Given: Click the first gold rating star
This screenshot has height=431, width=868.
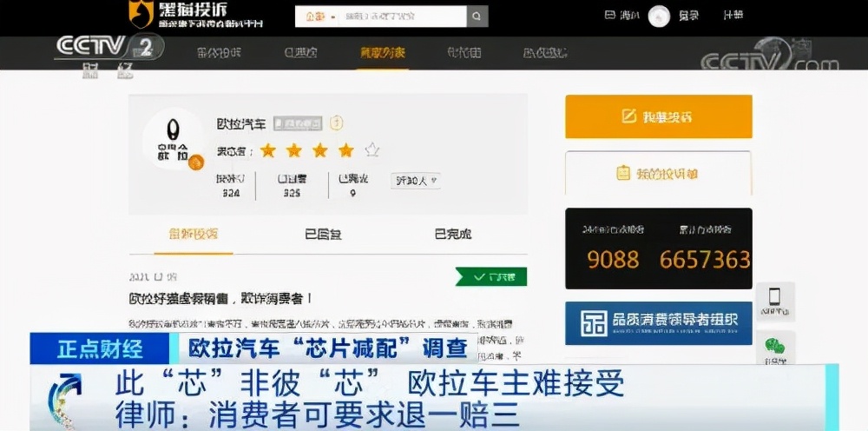Looking at the screenshot, I should click(x=268, y=150).
